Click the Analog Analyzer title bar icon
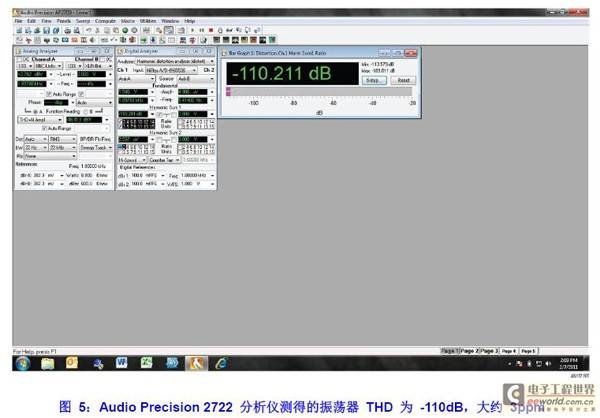 click(18, 51)
